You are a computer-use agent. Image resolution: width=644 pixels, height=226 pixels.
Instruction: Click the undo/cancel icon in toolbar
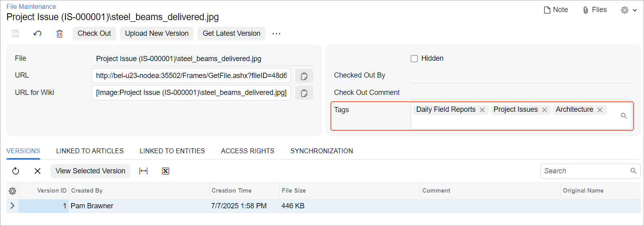click(x=37, y=33)
